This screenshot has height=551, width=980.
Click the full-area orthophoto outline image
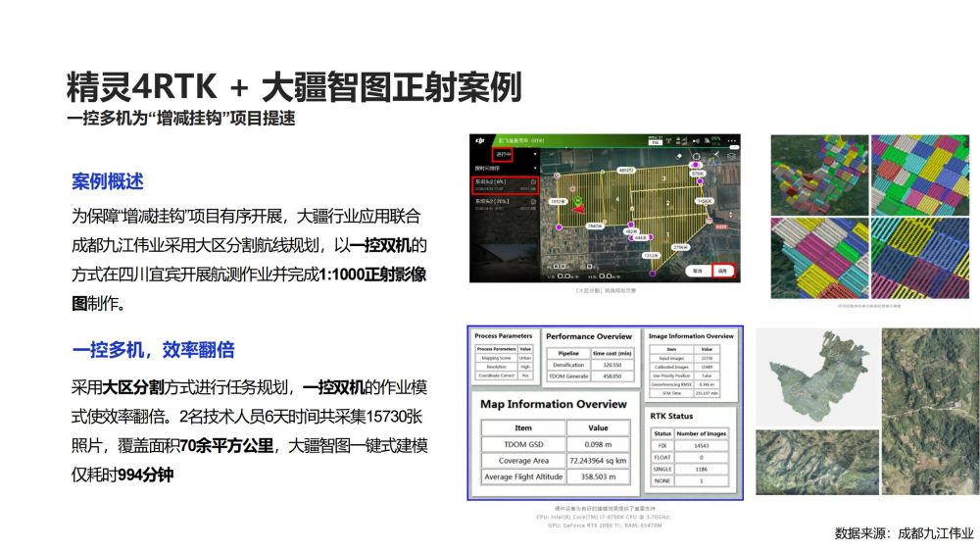click(817, 377)
